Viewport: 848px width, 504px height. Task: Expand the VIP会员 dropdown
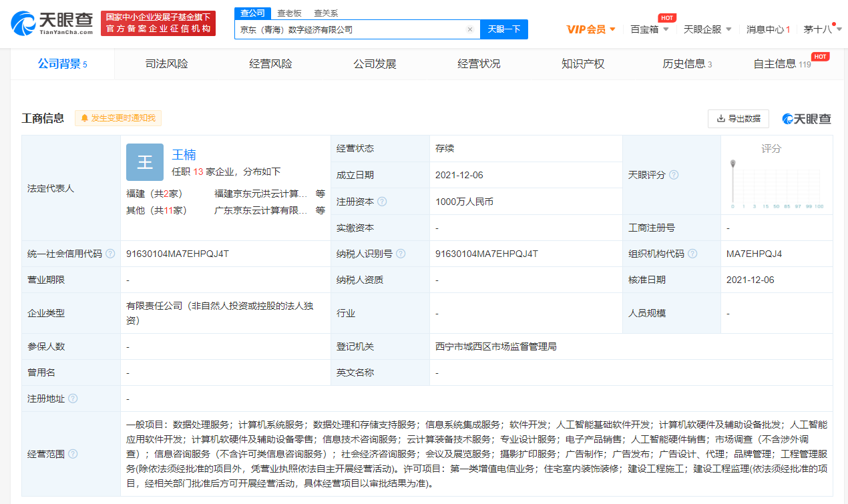[590, 29]
